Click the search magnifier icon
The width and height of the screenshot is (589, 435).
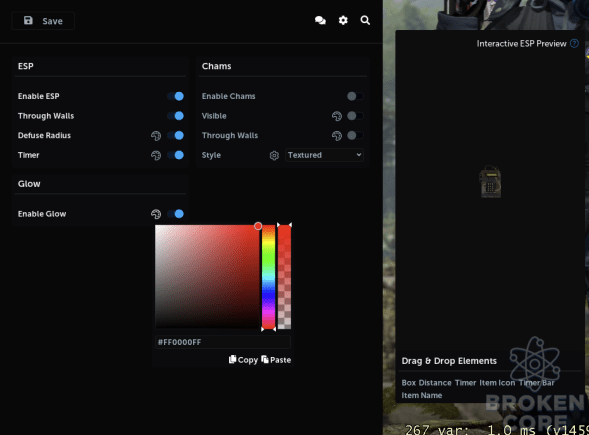tap(365, 20)
